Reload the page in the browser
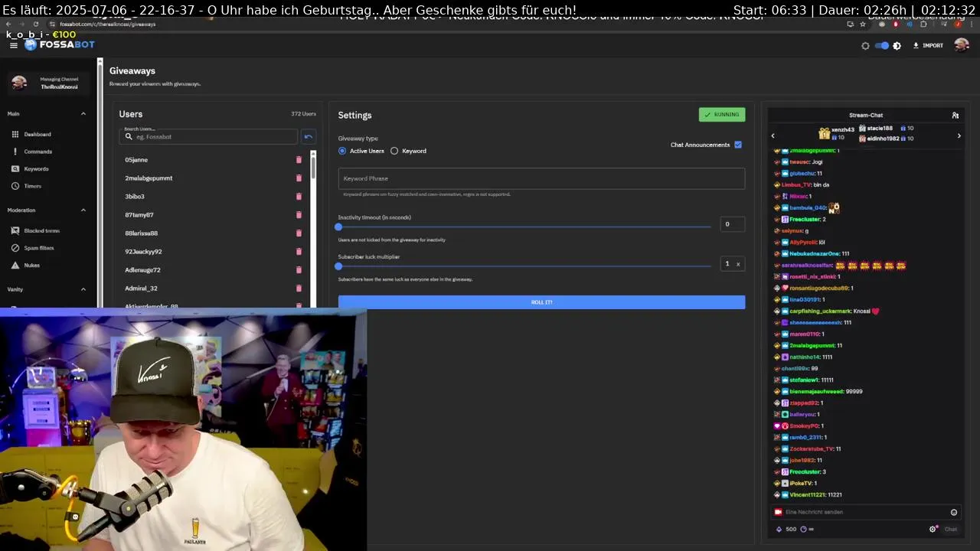 point(35,24)
